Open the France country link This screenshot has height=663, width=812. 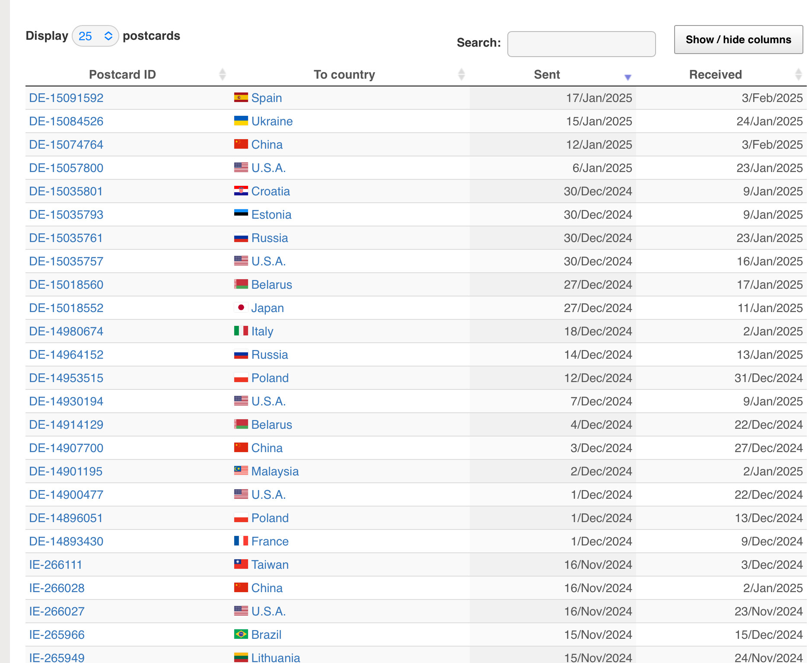tap(270, 541)
